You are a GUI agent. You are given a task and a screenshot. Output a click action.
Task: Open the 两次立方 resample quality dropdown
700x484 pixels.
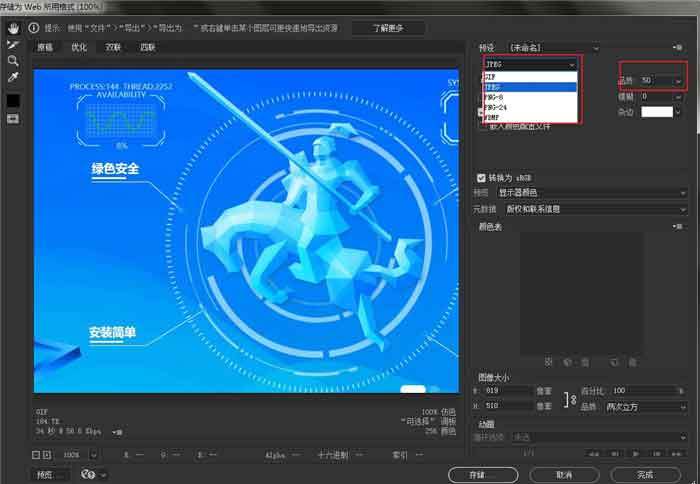coord(646,407)
